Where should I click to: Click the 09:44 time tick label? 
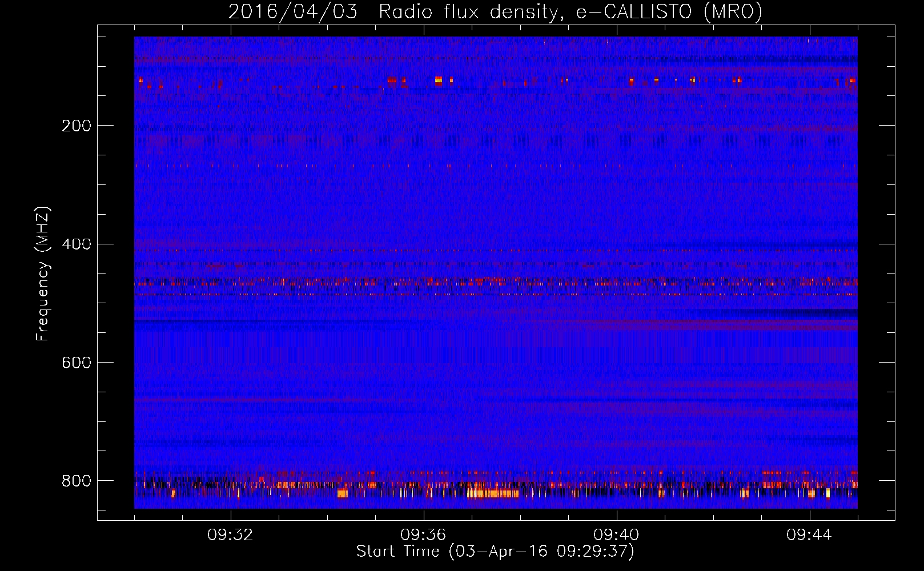809,534
